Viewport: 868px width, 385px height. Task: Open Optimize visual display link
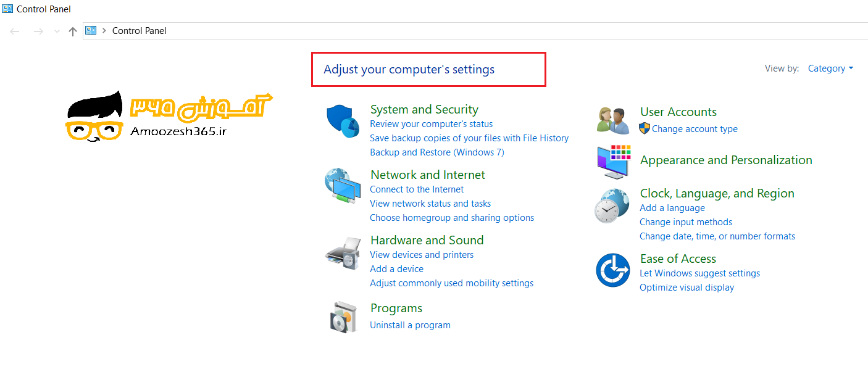[x=687, y=288]
